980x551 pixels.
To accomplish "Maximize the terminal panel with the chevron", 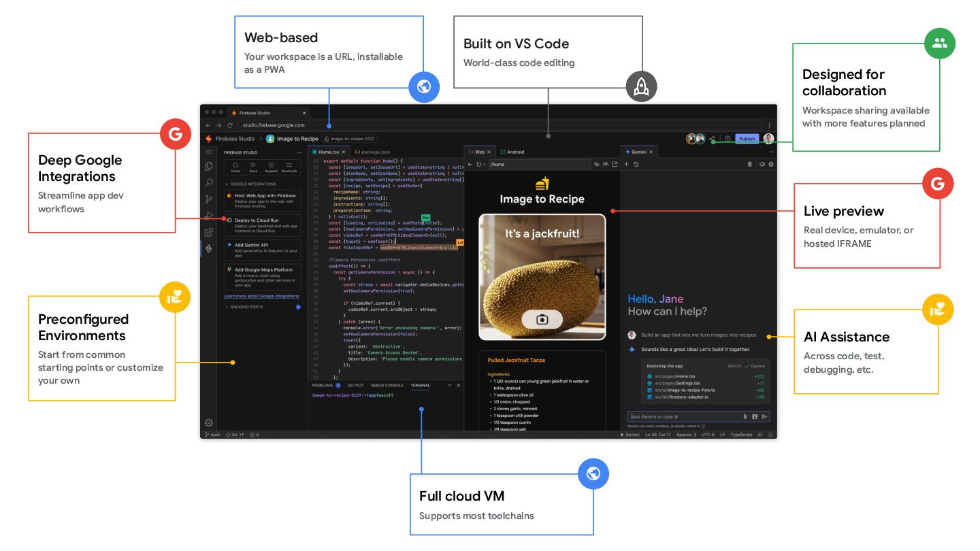I will point(449,386).
